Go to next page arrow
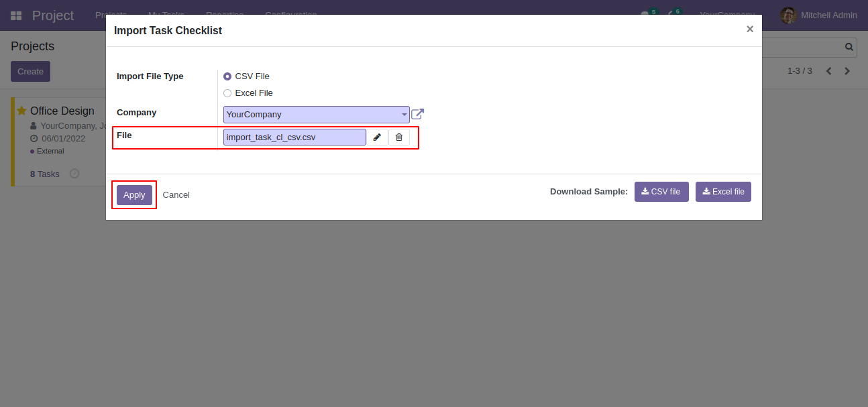 847,71
